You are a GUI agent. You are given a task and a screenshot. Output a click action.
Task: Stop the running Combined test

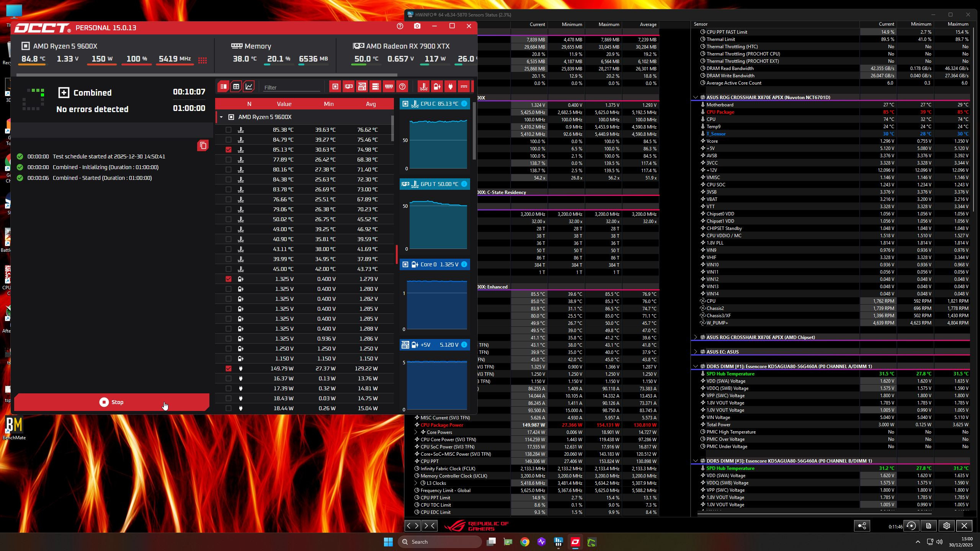(x=111, y=402)
